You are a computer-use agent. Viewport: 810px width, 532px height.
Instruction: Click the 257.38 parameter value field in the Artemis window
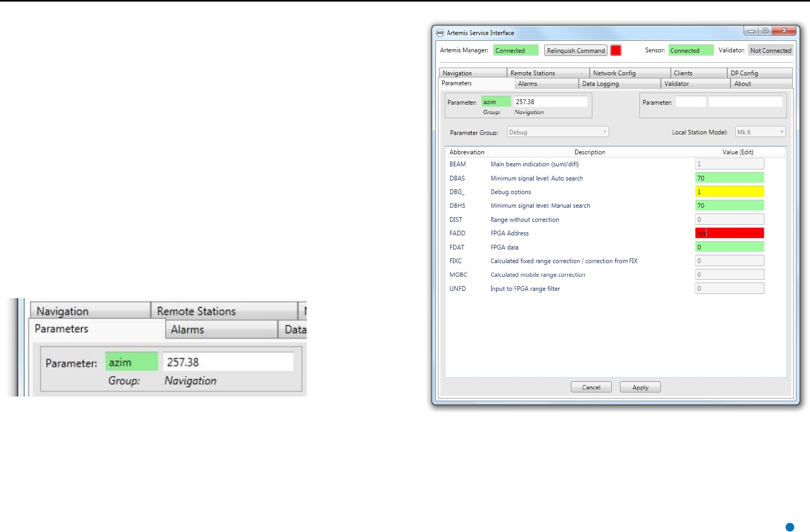[x=550, y=101]
